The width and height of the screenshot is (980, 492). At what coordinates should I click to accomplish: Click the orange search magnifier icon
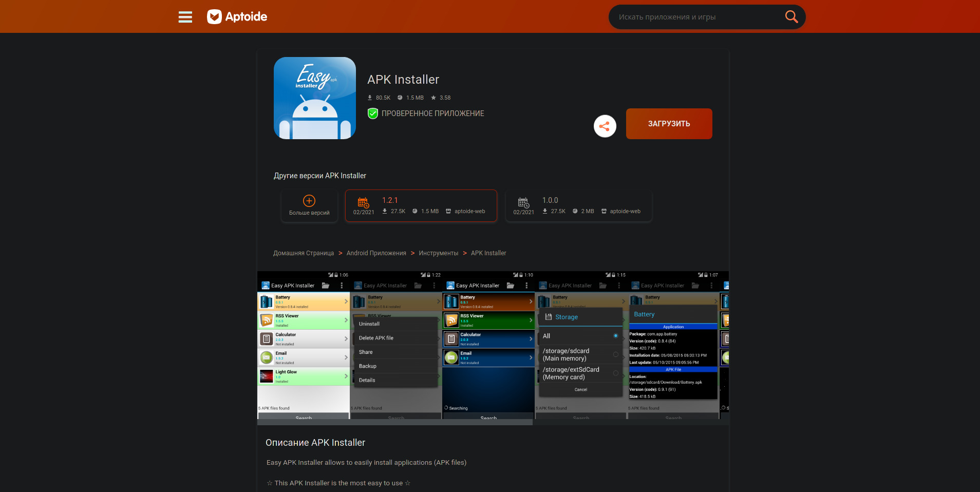tap(791, 17)
